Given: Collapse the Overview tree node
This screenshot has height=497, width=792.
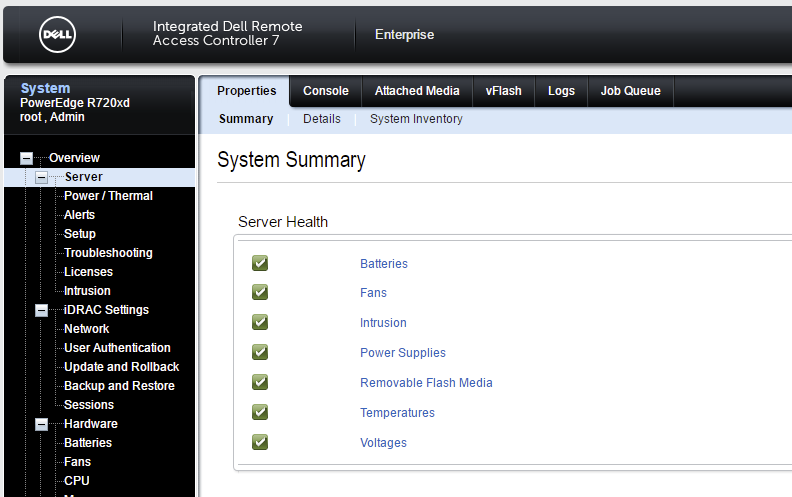Looking at the screenshot, I should [26, 158].
